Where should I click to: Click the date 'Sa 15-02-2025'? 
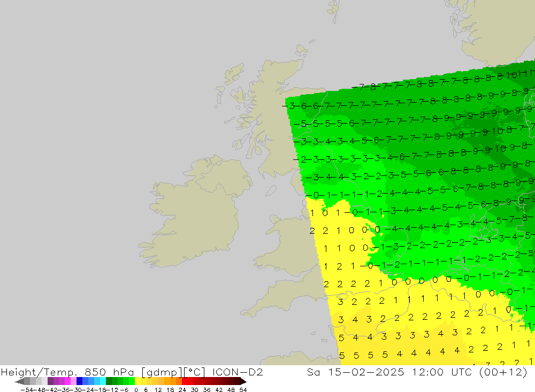click(x=356, y=372)
